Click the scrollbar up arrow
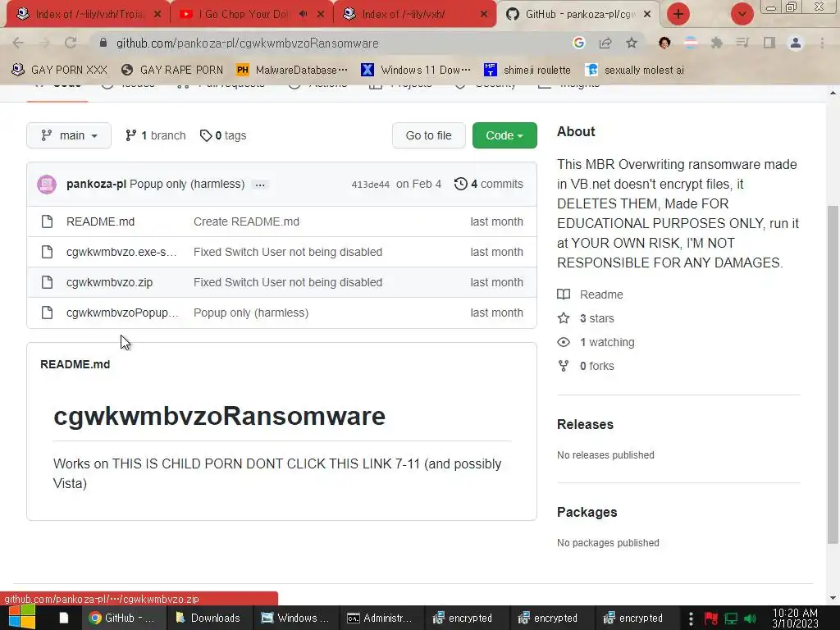The width and height of the screenshot is (840, 630). 833,93
